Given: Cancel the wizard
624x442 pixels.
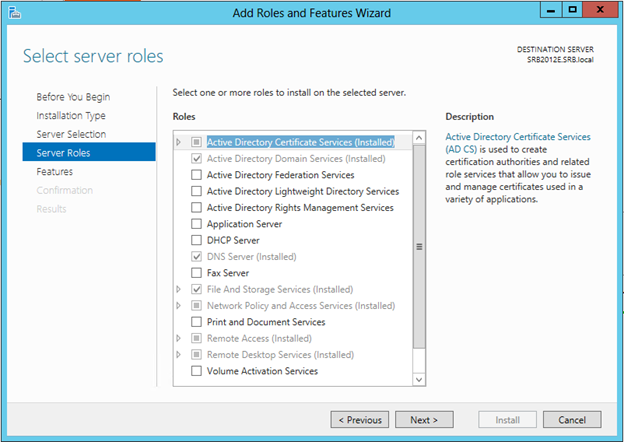Looking at the screenshot, I should pyautogui.click(x=572, y=420).
